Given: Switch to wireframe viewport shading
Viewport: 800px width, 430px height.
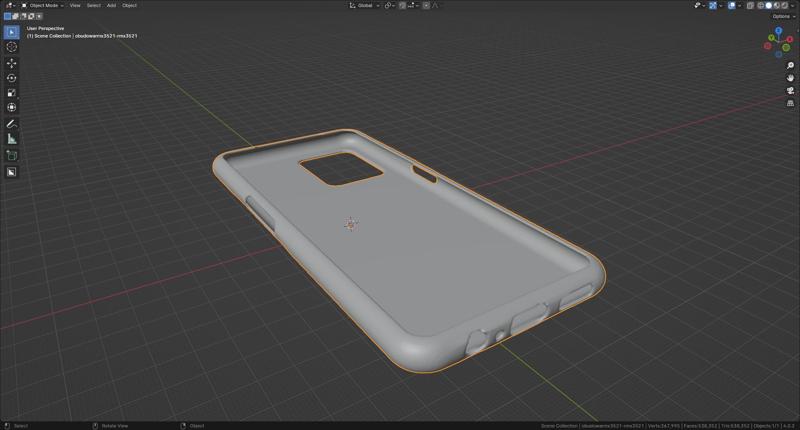Looking at the screenshot, I should point(761,5).
